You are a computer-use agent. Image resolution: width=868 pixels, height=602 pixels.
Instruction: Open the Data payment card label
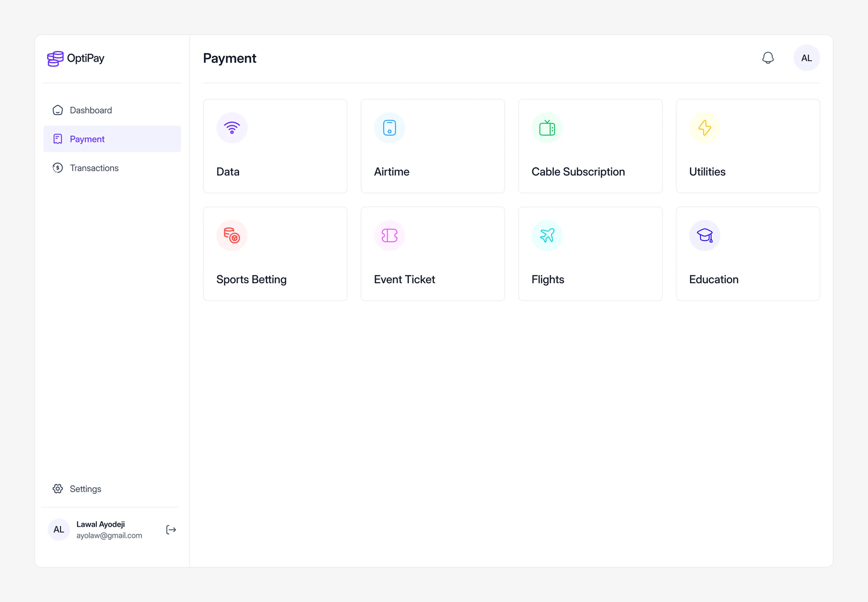pyautogui.click(x=228, y=172)
